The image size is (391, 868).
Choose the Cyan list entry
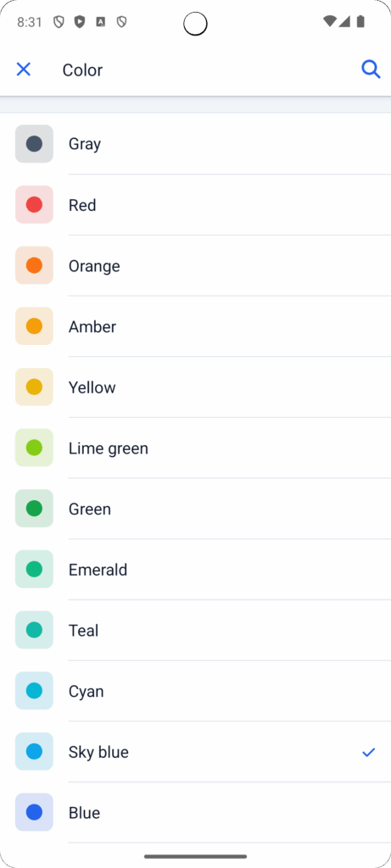[195, 691]
